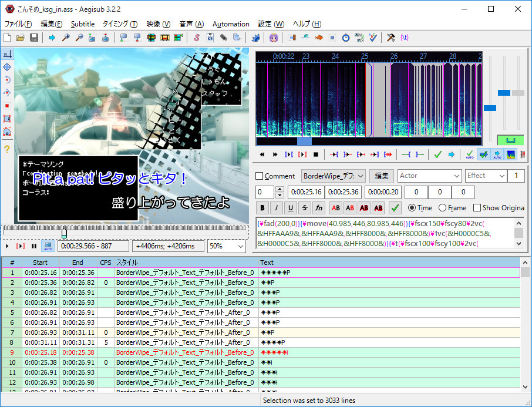The height and width of the screenshot is (407, 532).
Task: Select the rectangle clip tool
Action: [7, 119]
